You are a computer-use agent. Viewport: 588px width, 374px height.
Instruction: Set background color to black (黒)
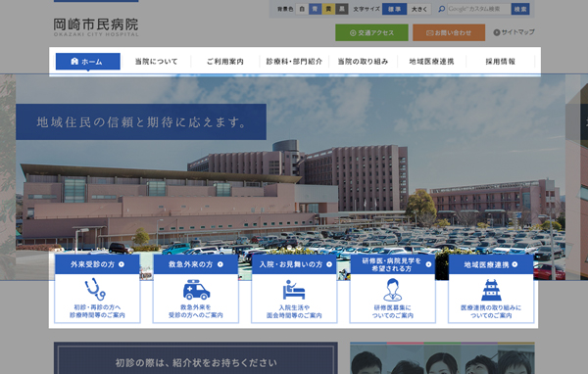(x=342, y=9)
